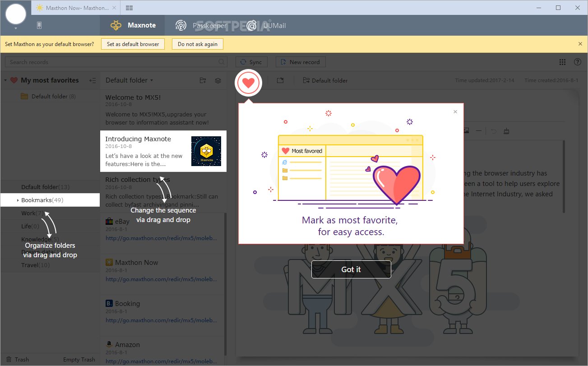Click the horizontal line icon in editor toolbar

[x=478, y=131]
